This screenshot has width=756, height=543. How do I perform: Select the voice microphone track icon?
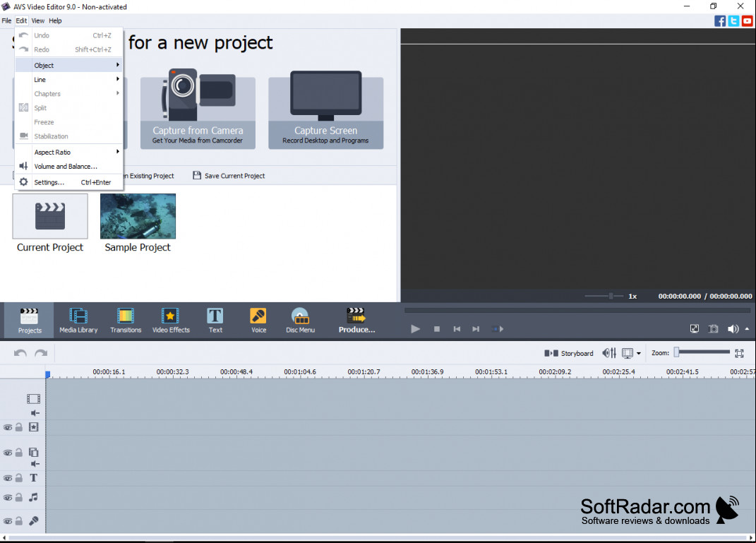click(x=34, y=521)
